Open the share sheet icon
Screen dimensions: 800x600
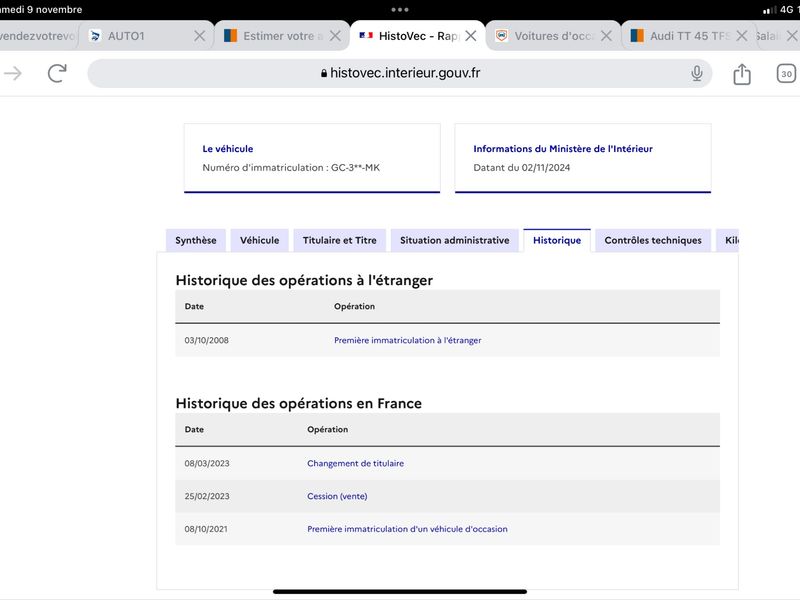742,74
